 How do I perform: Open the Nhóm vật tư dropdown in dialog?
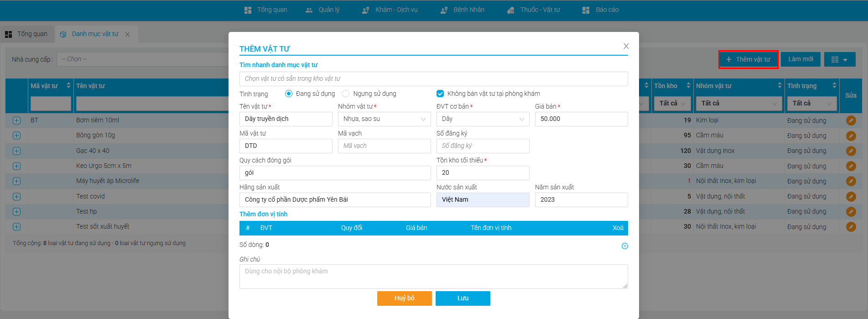point(385,119)
